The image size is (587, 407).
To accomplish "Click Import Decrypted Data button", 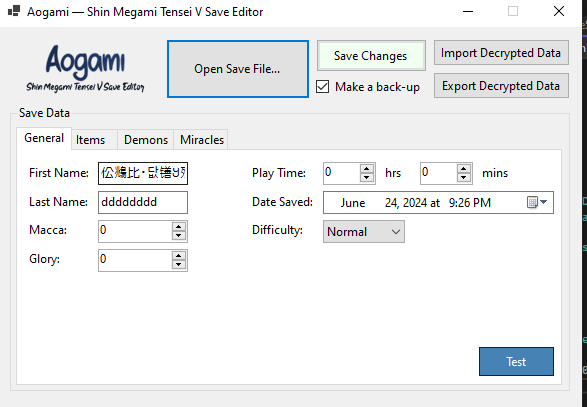I will tap(501, 53).
